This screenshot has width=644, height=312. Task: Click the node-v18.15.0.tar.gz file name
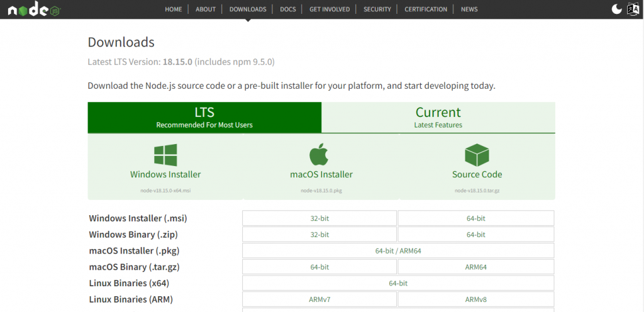click(x=477, y=191)
